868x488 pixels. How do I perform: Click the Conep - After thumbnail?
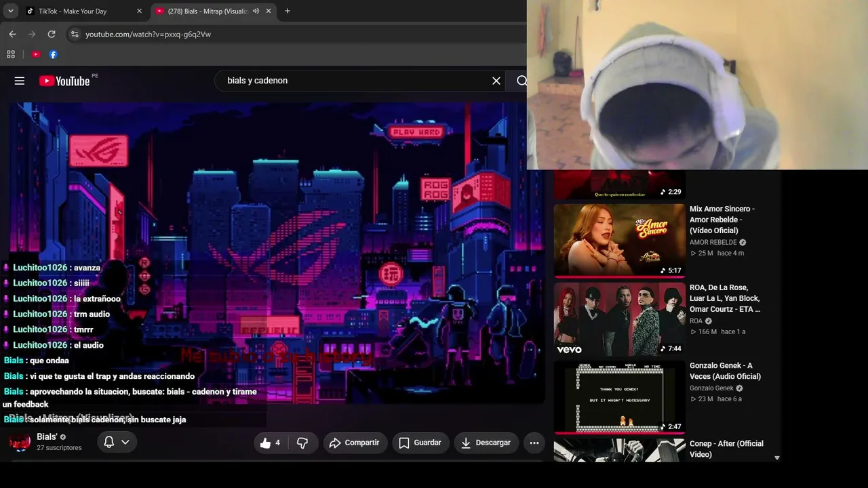pyautogui.click(x=620, y=450)
